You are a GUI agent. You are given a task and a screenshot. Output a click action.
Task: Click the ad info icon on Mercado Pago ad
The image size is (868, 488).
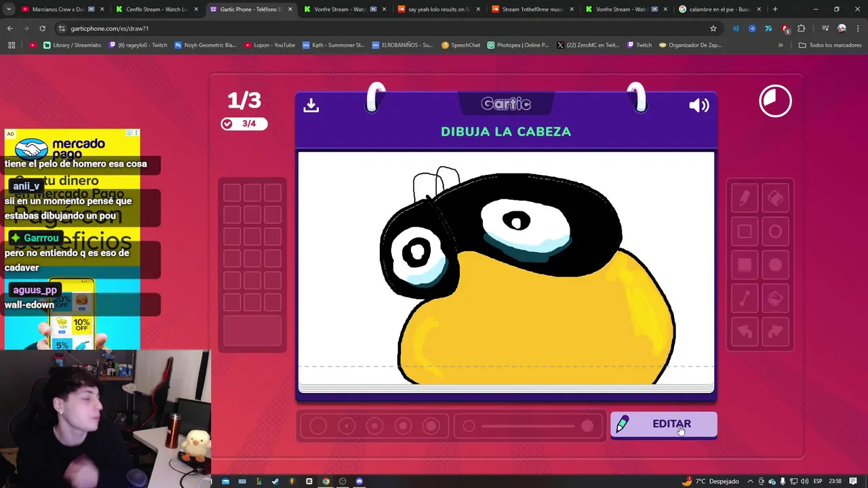[x=130, y=133]
